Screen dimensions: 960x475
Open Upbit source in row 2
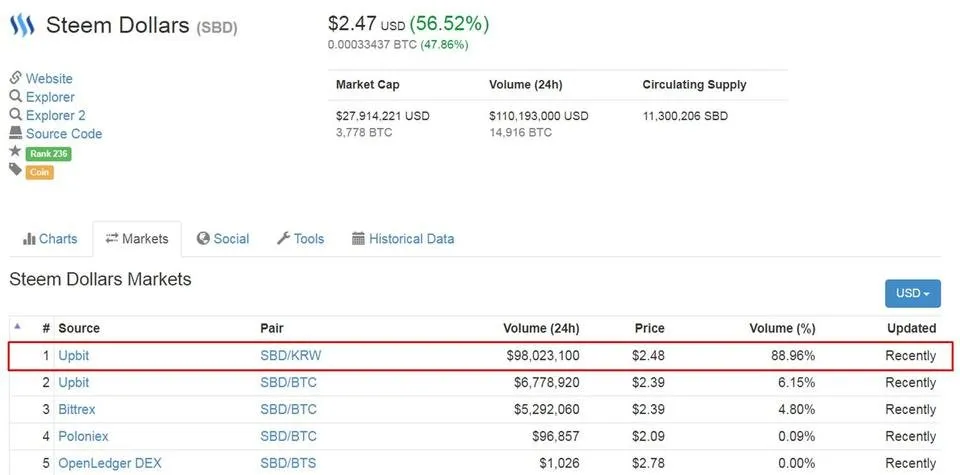click(x=73, y=383)
